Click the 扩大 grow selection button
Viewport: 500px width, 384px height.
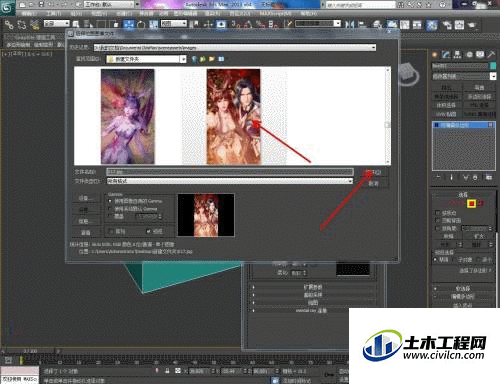coord(479,236)
